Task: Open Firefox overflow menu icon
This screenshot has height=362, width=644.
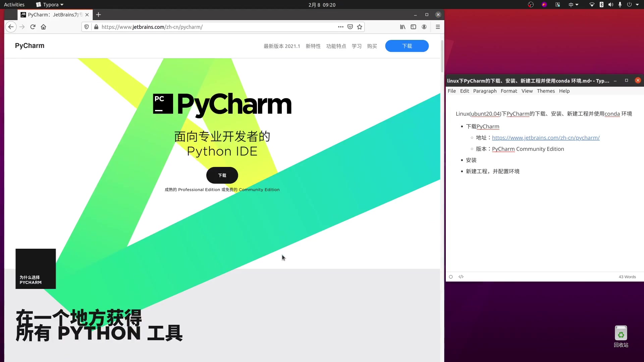Action: point(437,27)
